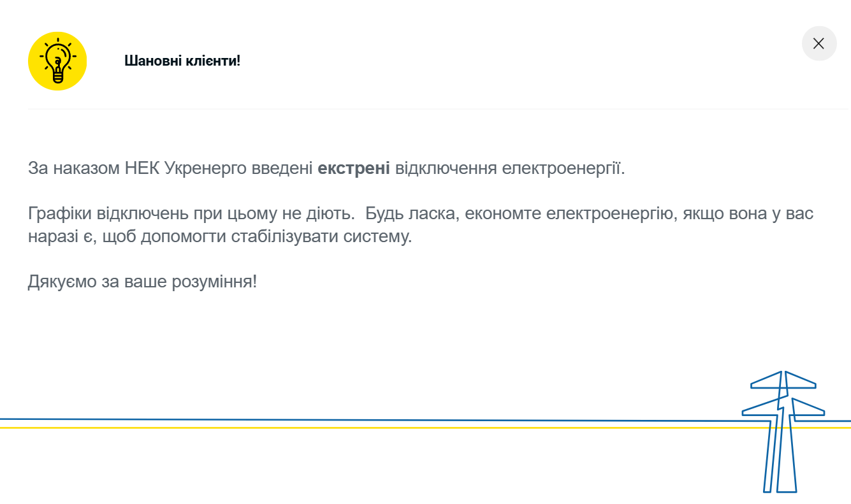Click the bold word 'екстрені'
This screenshot has height=504, width=851.
pos(354,167)
